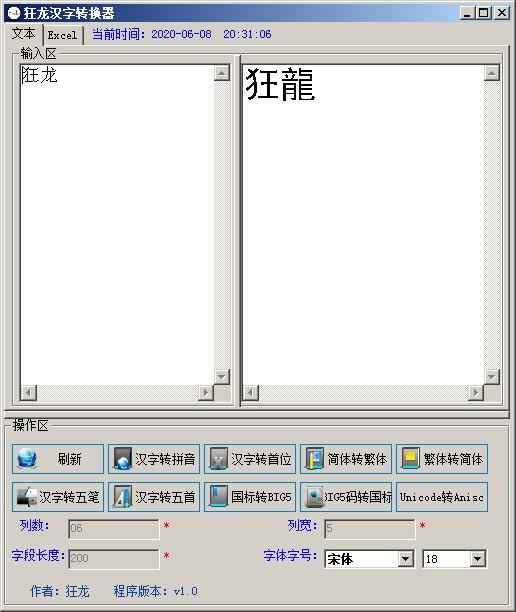This screenshot has width=516, height=612.
Task: Click the 字段长度 input field
Action: [x=114, y=559]
